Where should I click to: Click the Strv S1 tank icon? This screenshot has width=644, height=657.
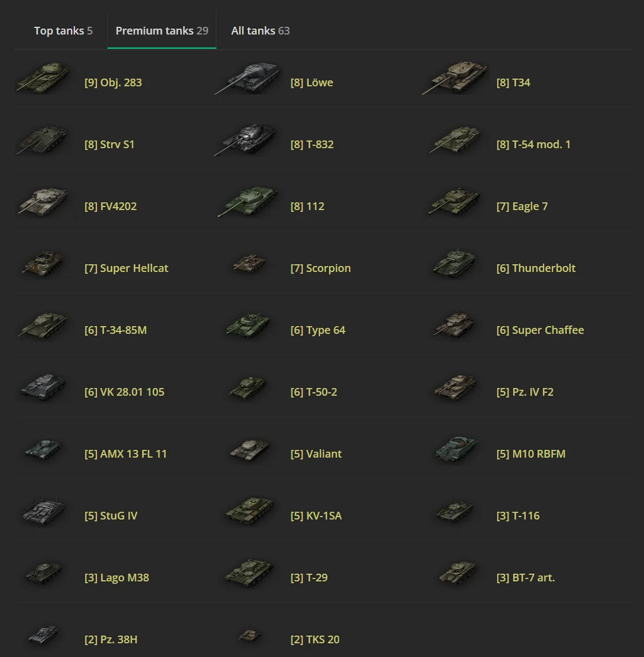(x=42, y=140)
